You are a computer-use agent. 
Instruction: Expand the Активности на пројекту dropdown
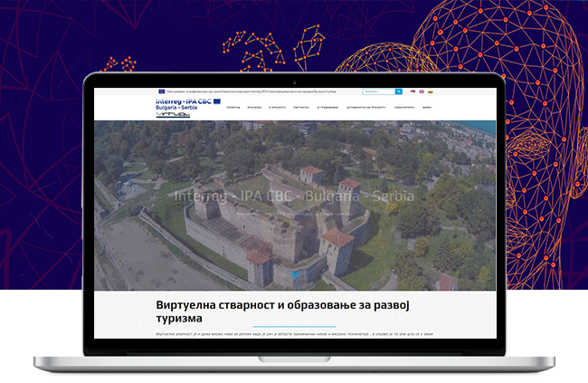[x=366, y=107]
